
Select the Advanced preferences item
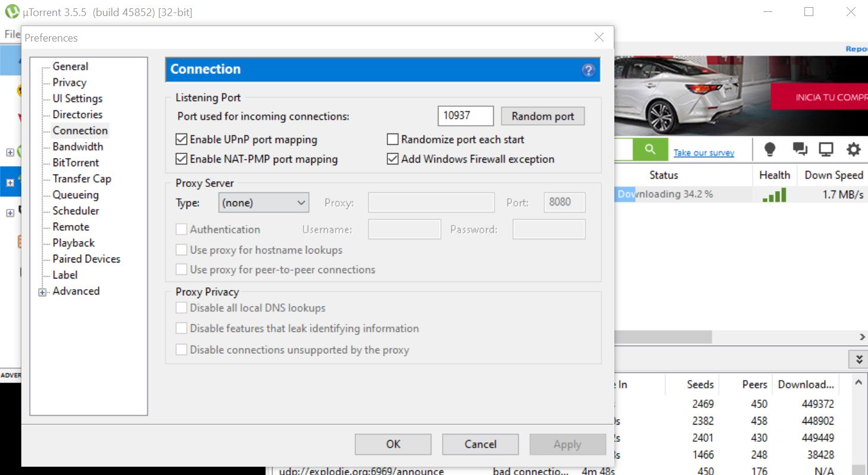76,291
